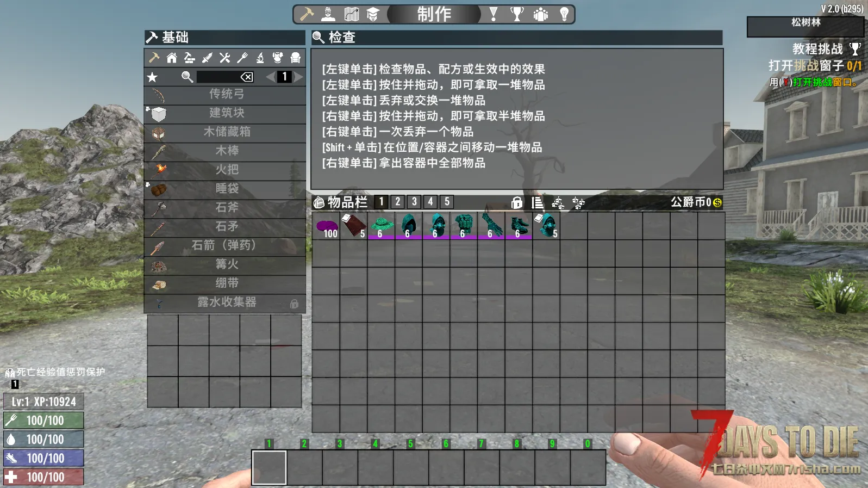868x488 pixels.
Task: Open the lightbulb tips icon
Action: (x=564, y=14)
